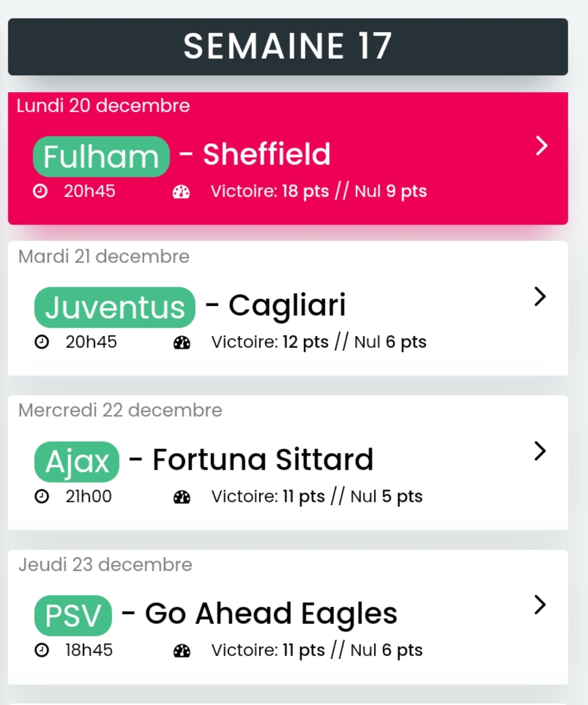
Task: Click the Go Ahead Eagles team name
Action: (271, 614)
